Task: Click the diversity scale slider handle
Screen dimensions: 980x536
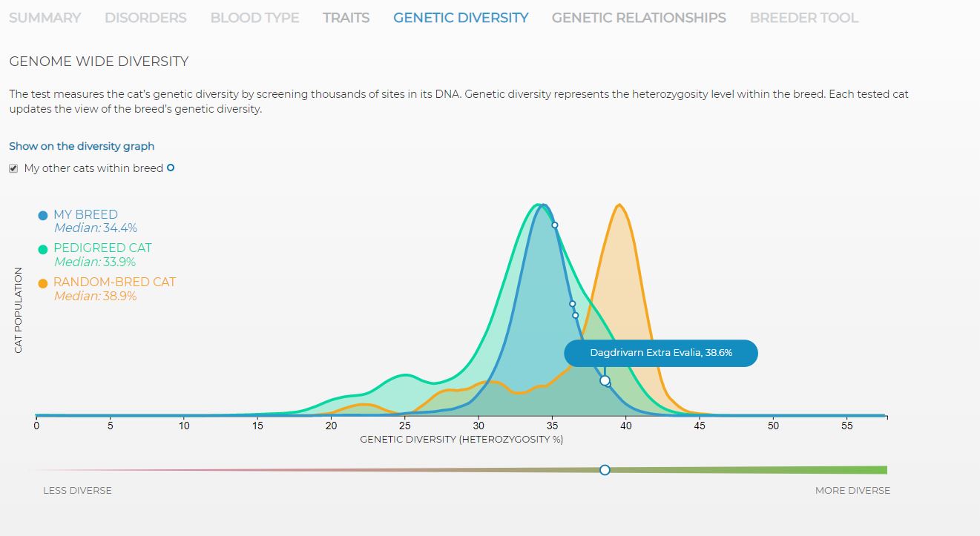Action: click(605, 470)
